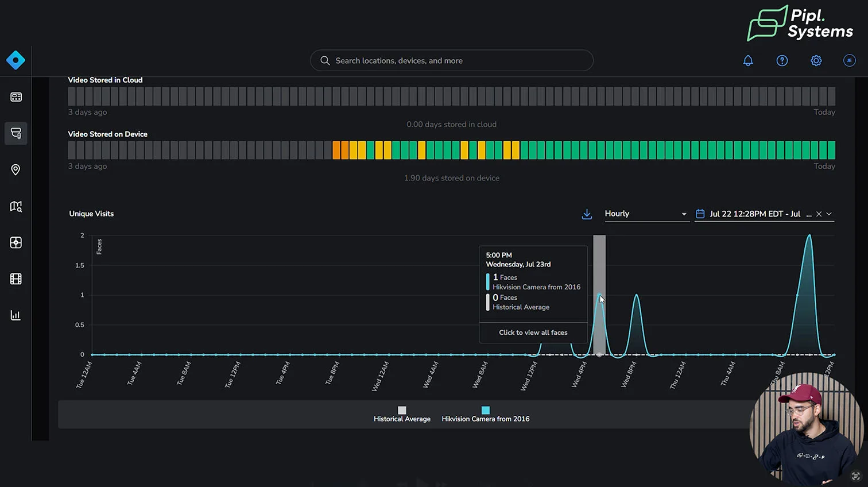This screenshot has height=487, width=868.
Task: Toggle Hikvision Camera from 2016 legend series
Action: pyautogui.click(x=485, y=415)
